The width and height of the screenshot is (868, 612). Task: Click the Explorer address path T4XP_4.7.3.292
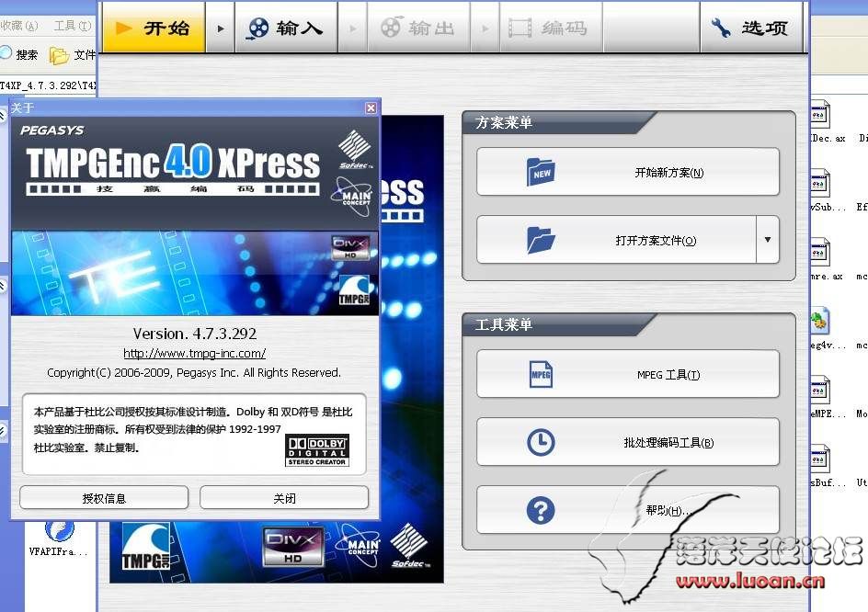coord(48,85)
